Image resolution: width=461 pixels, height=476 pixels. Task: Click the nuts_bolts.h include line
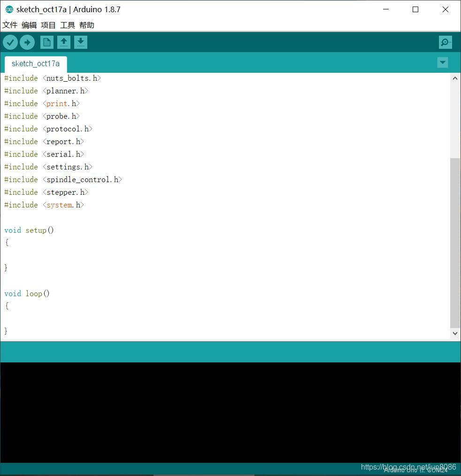click(53, 78)
